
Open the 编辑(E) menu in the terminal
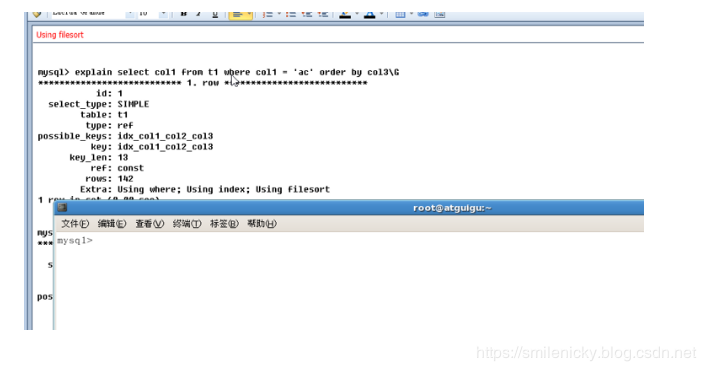[x=112, y=224]
